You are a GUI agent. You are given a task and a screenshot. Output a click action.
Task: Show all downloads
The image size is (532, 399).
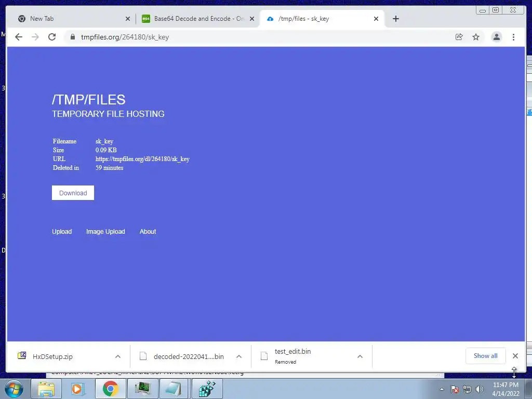coord(486,356)
